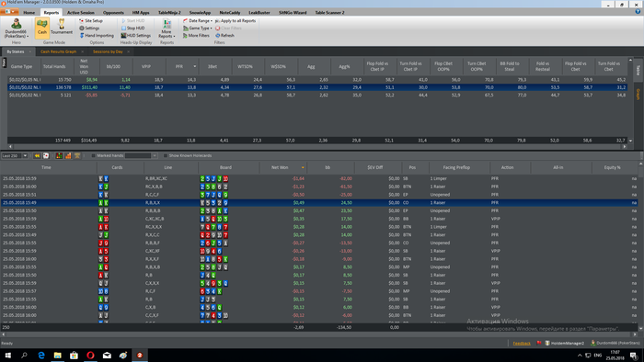The image size is (644, 362).
Task: Select stakes row with 5 121 hands
Action: pos(317,96)
